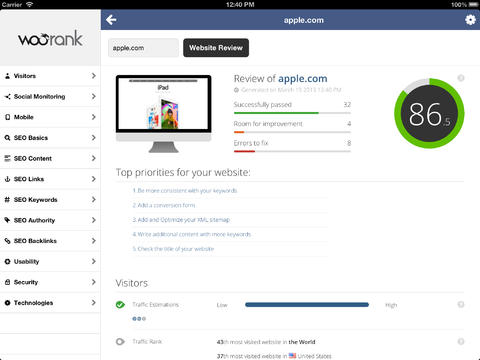The image size is (480, 360).
Task: Expand the SEO Keywords chevron
Action: [x=94, y=200]
